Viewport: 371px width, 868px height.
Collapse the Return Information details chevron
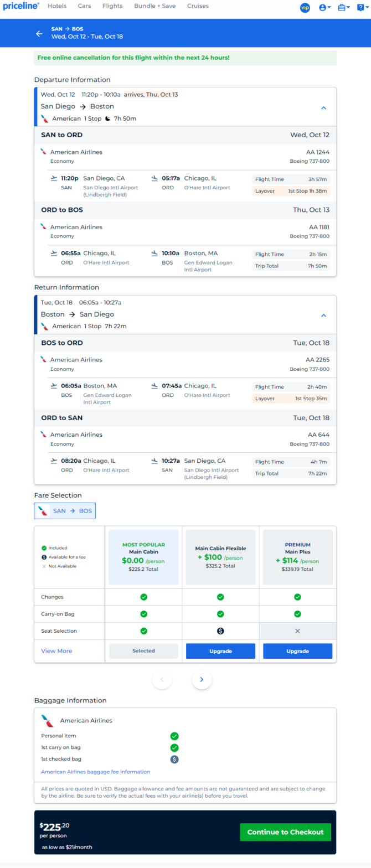(324, 316)
